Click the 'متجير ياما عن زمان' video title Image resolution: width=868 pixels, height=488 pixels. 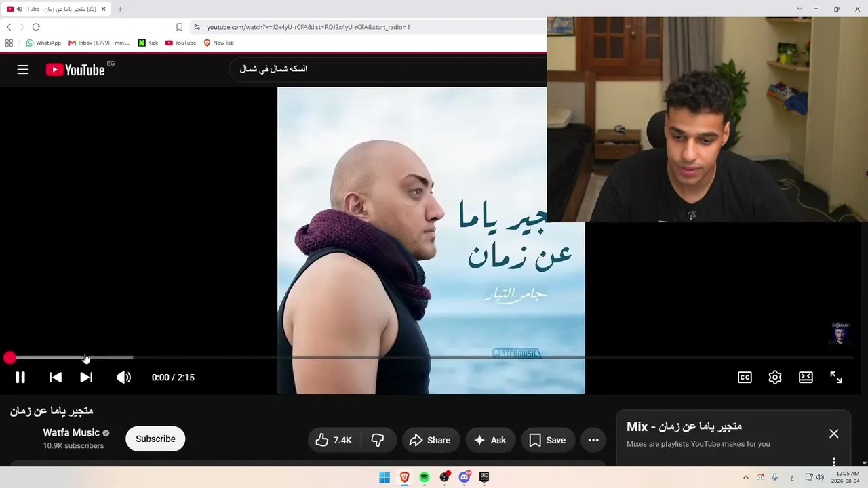(52, 411)
